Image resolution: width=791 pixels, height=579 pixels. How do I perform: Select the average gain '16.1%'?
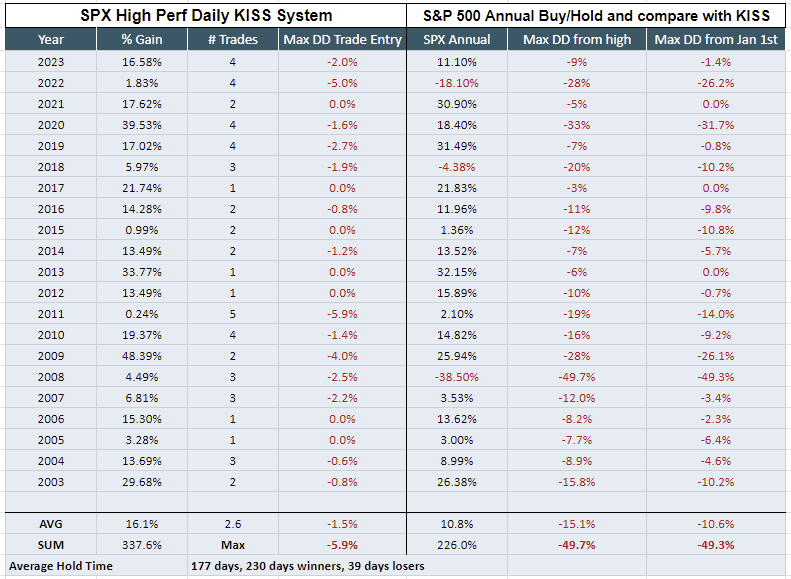pyautogui.click(x=142, y=524)
